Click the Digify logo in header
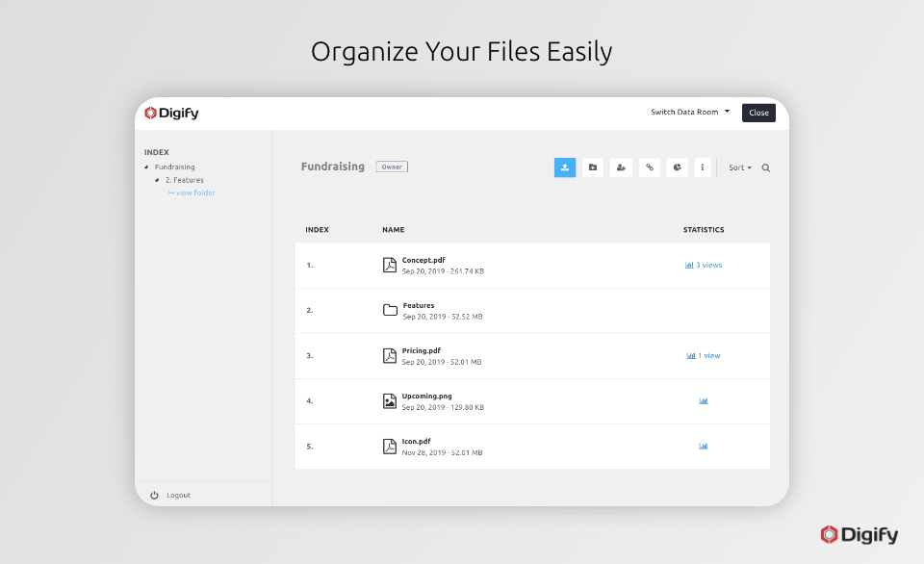 [x=173, y=113]
